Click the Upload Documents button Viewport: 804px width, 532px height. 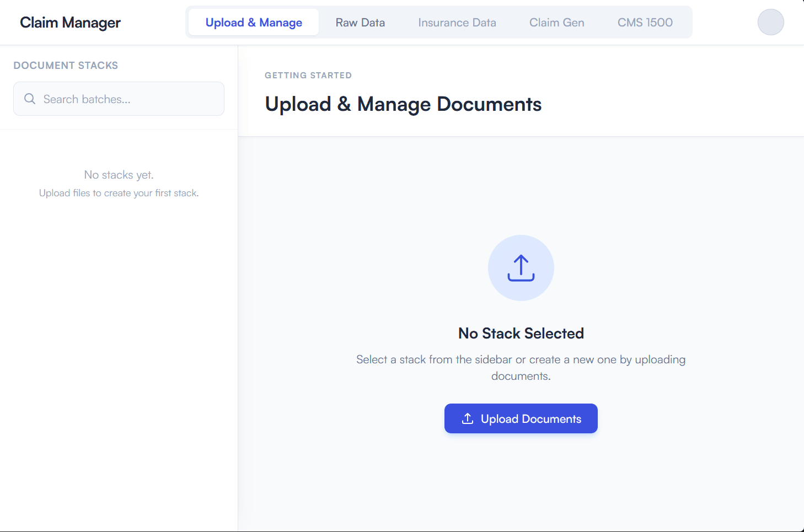point(521,418)
